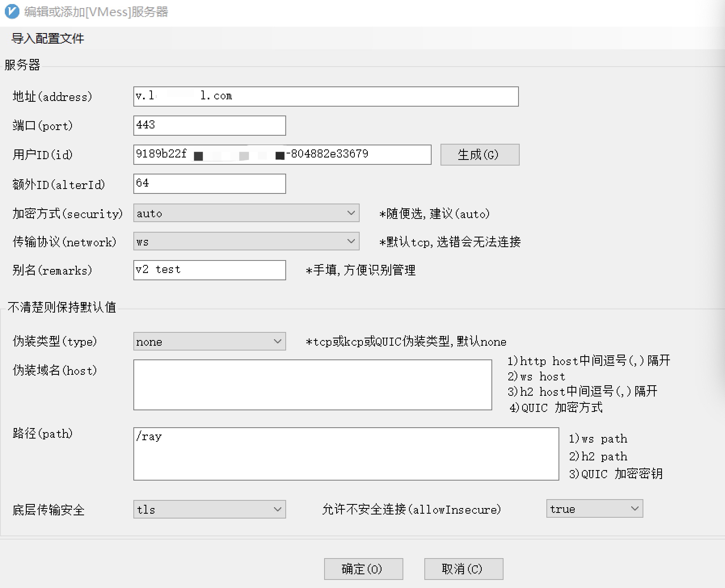This screenshot has height=588, width=725.
Task: Click the remarks (别名) field with v2 test
Action: 209,270
